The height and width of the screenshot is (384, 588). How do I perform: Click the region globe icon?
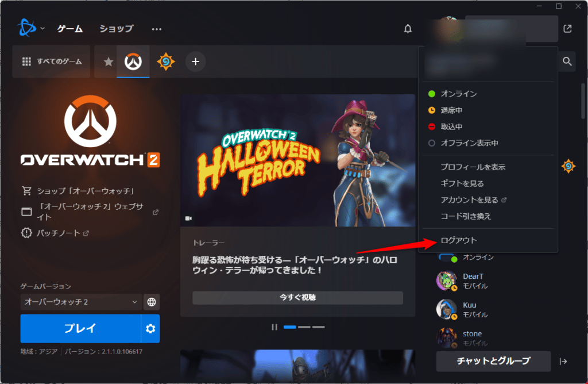click(152, 302)
